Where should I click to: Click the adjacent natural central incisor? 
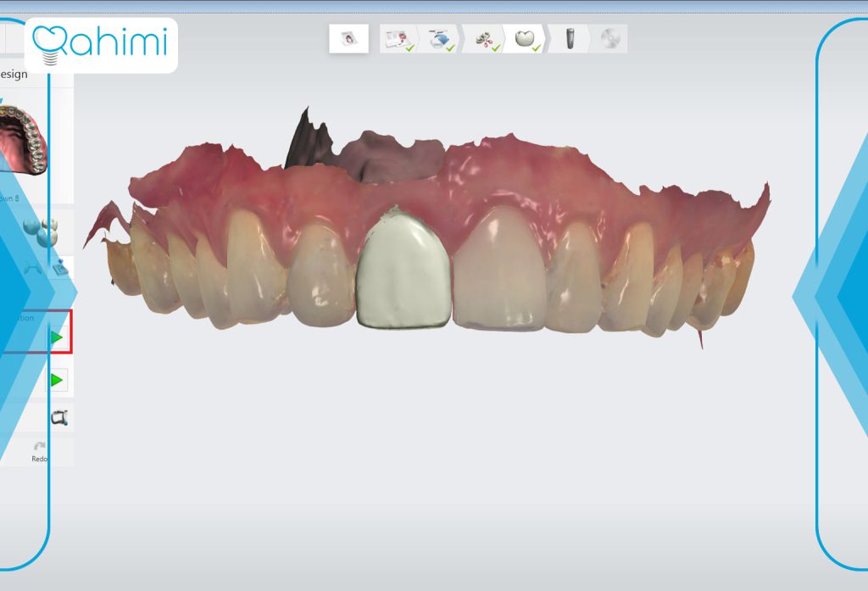click(500, 269)
